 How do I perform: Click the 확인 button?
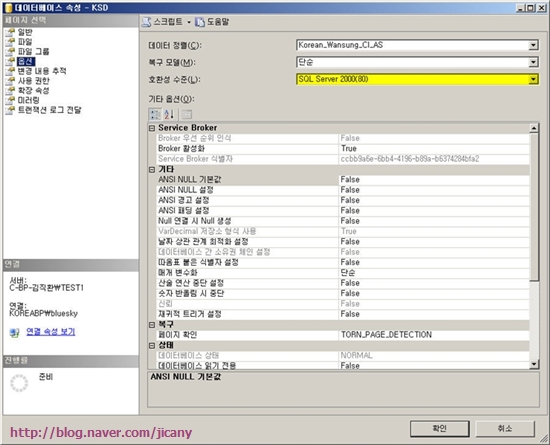440,429
